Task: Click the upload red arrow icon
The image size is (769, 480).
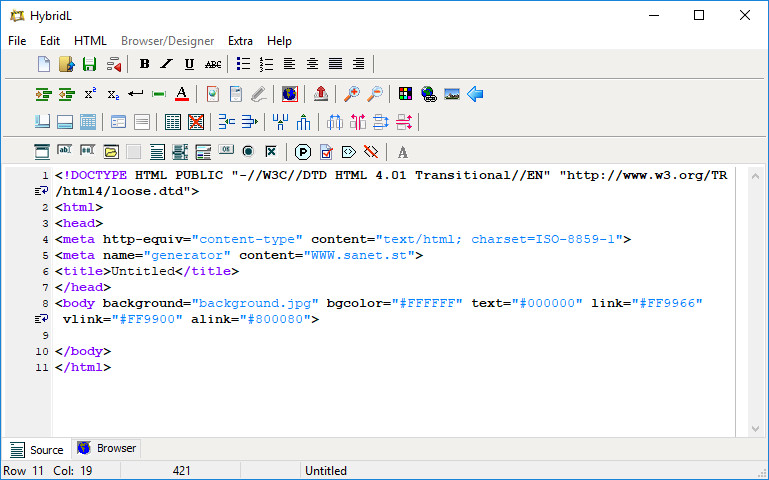Action: coord(321,94)
